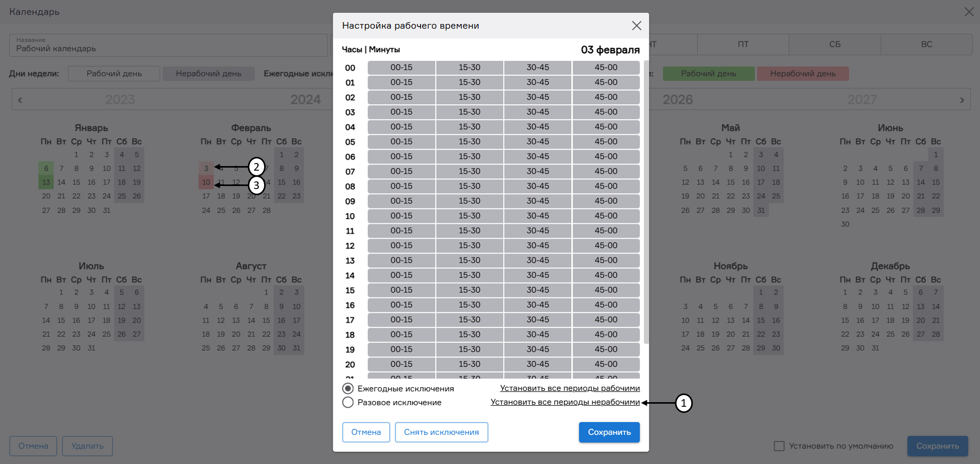Select the one-time exception radio button
The height and width of the screenshot is (464, 980).
(x=348, y=403)
